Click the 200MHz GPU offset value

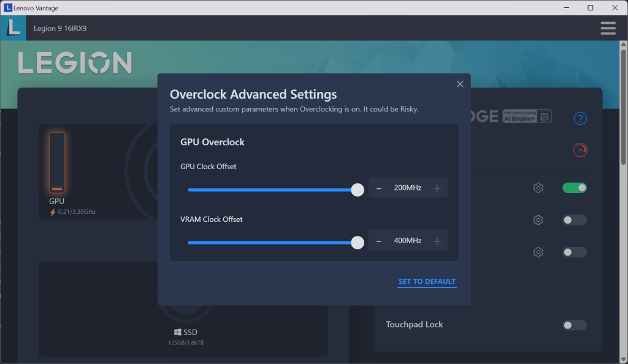(408, 188)
